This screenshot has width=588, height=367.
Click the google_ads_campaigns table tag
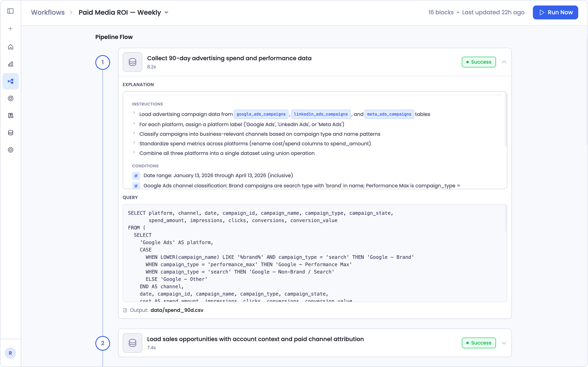tap(261, 114)
